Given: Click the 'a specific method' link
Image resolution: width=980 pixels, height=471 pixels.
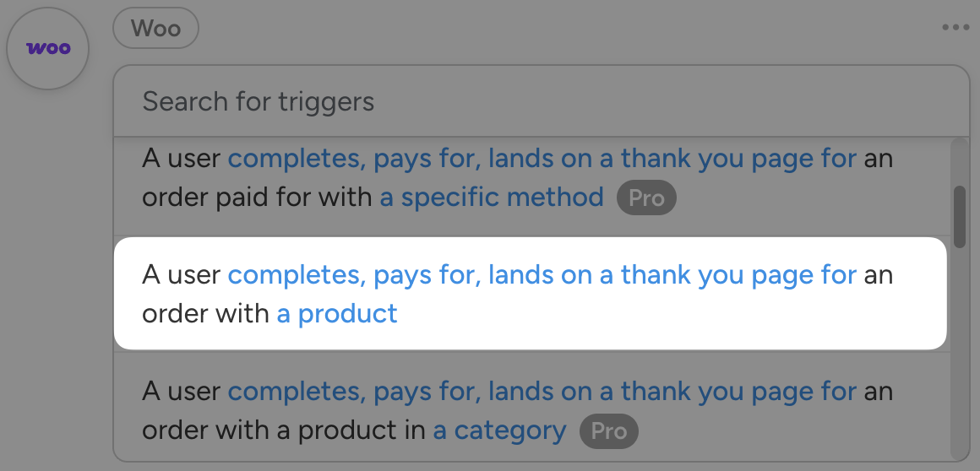Looking at the screenshot, I should point(492,198).
